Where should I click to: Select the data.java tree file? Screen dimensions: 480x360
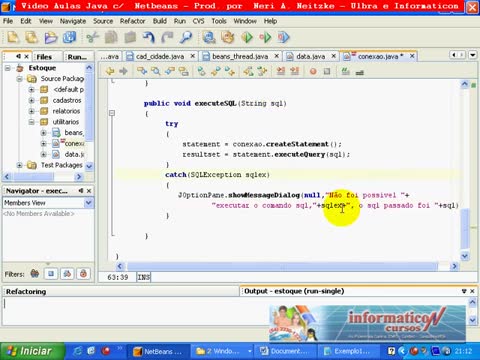coord(74,154)
